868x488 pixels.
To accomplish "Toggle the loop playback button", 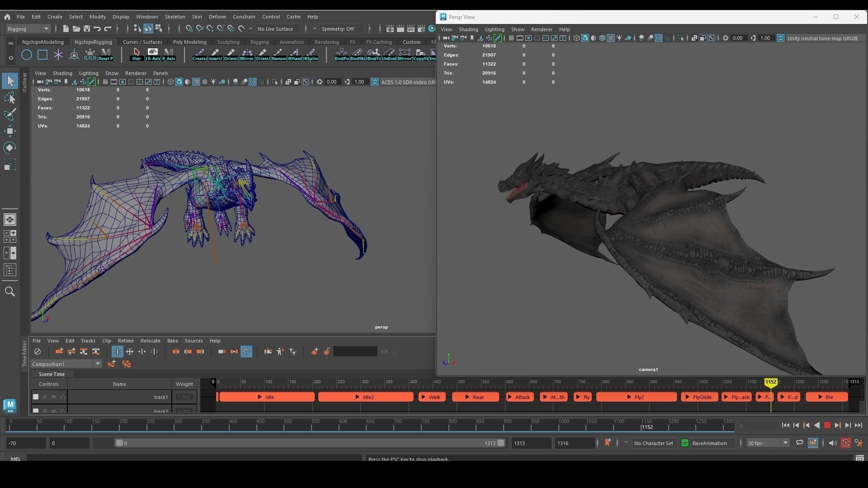I will click(x=799, y=443).
